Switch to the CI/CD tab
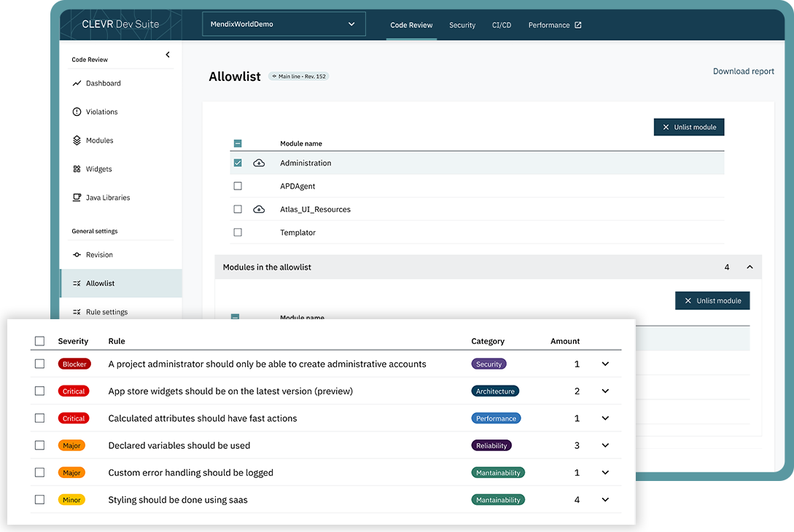 (x=502, y=25)
